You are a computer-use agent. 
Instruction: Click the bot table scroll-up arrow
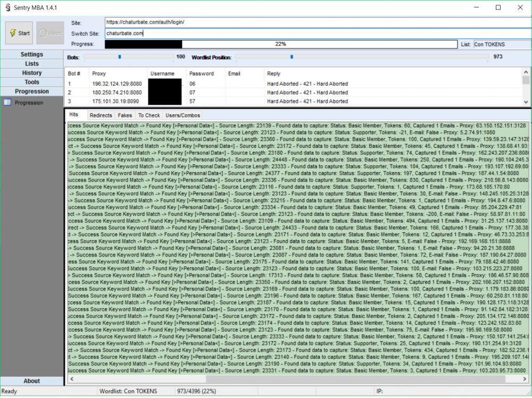(x=526, y=72)
